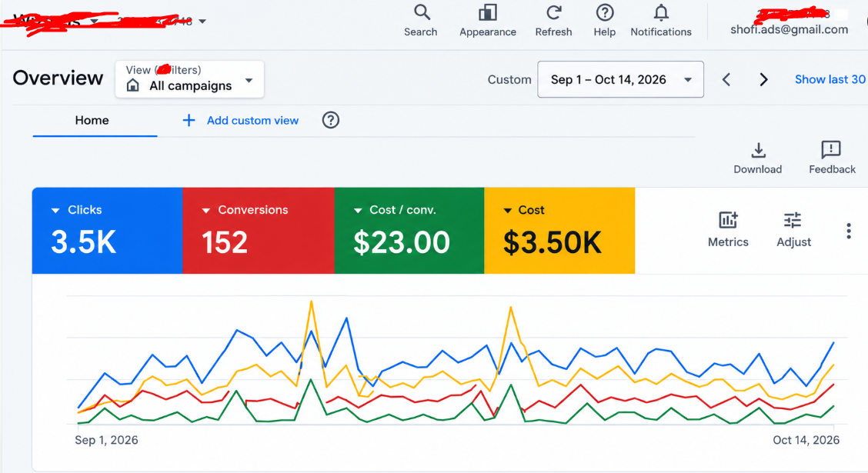Image resolution: width=868 pixels, height=473 pixels.
Task: Click the 3.5K clicks value
Action: coord(84,241)
